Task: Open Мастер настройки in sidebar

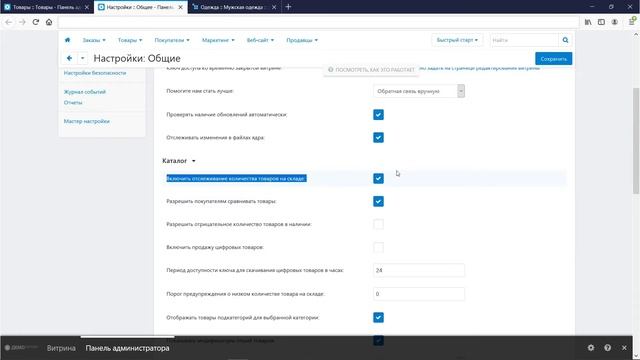Action: pyautogui.click(x=87, y=121)
